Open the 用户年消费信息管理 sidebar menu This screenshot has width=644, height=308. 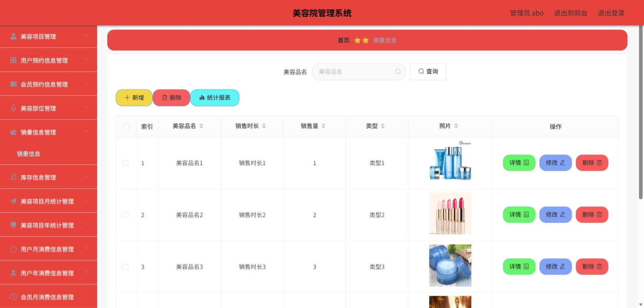[49, 273]
